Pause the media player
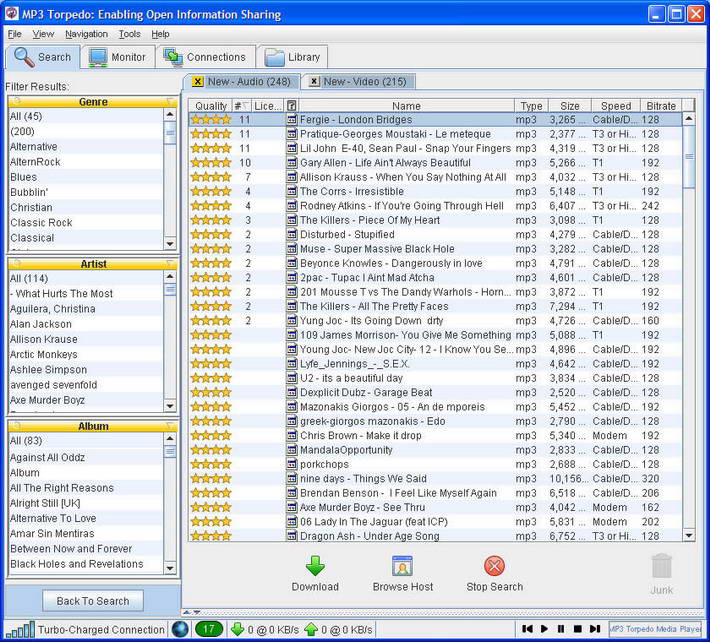The image size is (710, 642). click(x=561, y=629)
